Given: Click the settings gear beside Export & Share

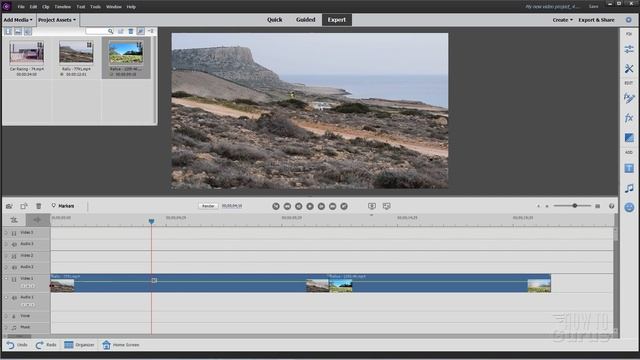Looking at the screenshot, I should click(629, 20).
